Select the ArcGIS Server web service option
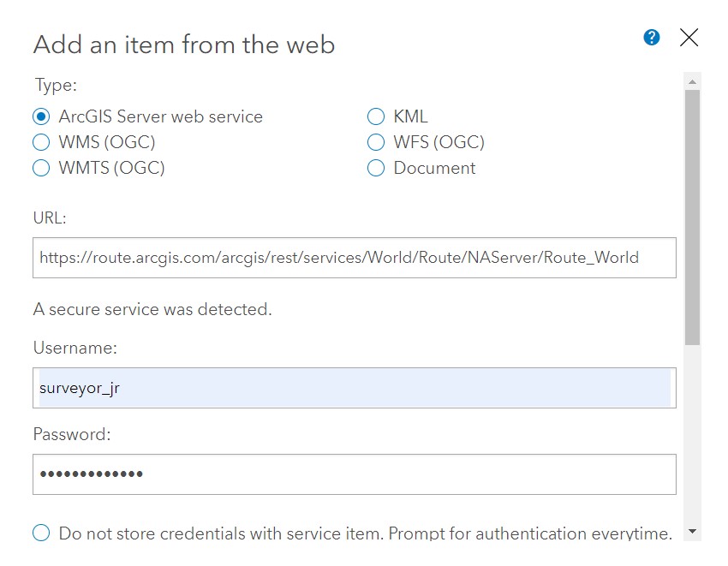728x566 pixels. 41,116
